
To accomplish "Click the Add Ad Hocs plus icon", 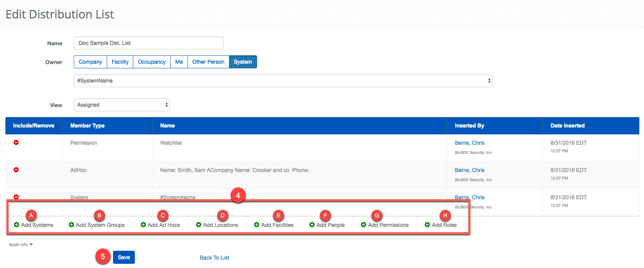I will click(x=143, y=225).
